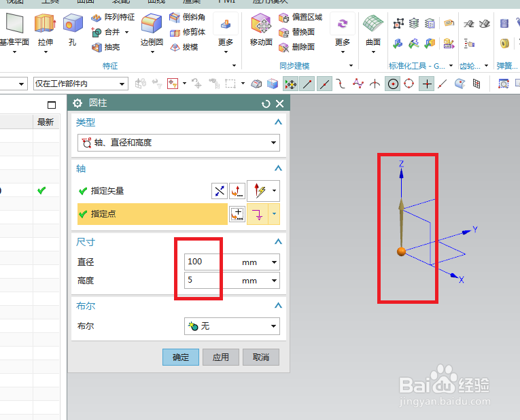Toggle End Point snap

coord(307,84)
